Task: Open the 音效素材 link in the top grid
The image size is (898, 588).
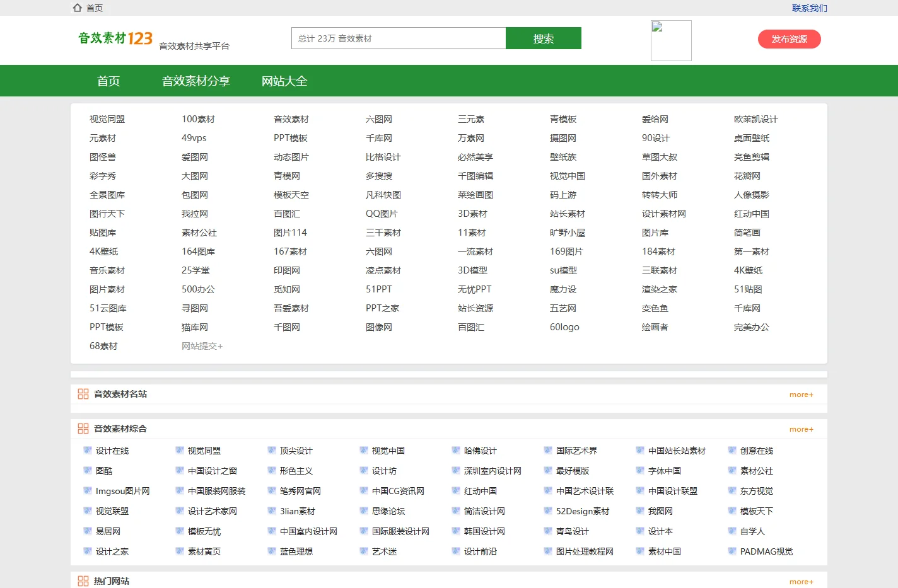Action: coord(291,119)
